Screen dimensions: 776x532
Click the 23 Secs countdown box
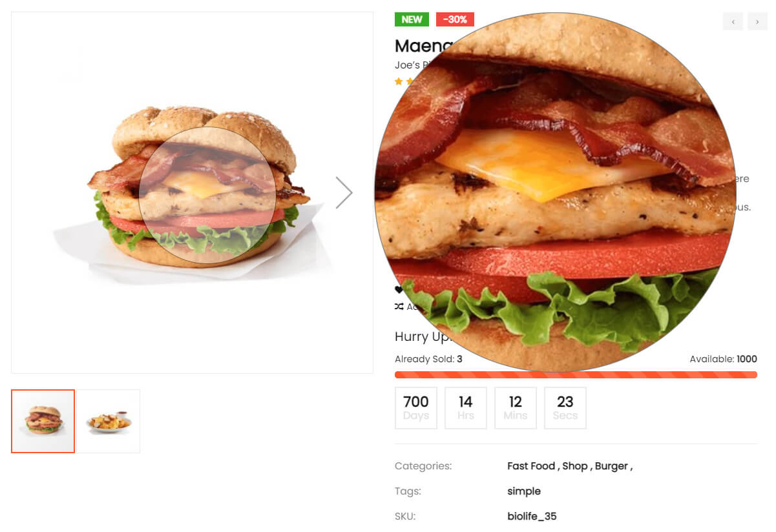tap(565, 408)
